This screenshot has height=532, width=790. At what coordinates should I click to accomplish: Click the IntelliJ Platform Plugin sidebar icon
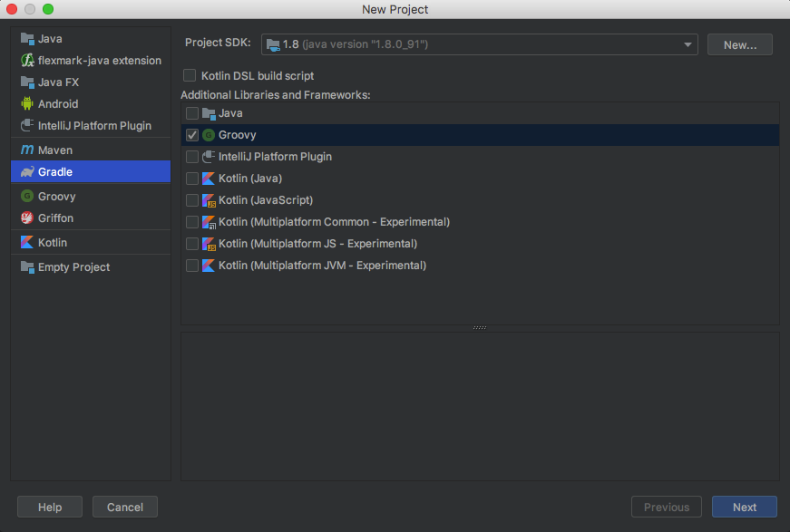coord(27,125)
